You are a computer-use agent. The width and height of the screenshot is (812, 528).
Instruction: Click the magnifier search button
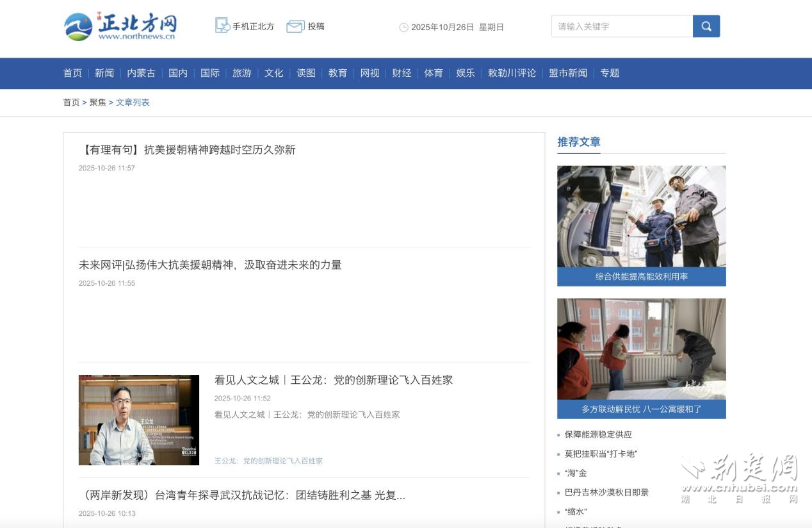click(x=706, y=26)
